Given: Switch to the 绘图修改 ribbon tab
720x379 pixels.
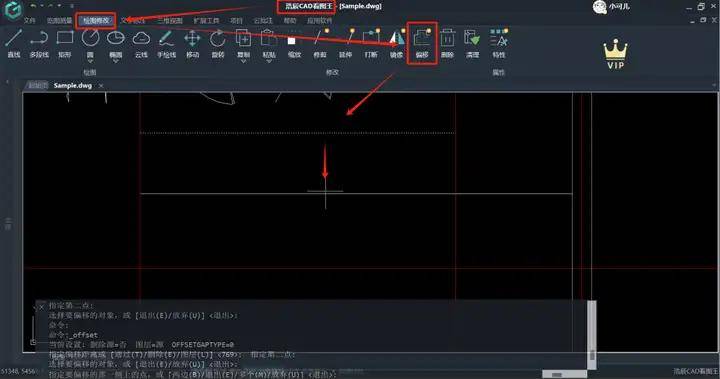Looking at the screenshot, I should 96,21.
